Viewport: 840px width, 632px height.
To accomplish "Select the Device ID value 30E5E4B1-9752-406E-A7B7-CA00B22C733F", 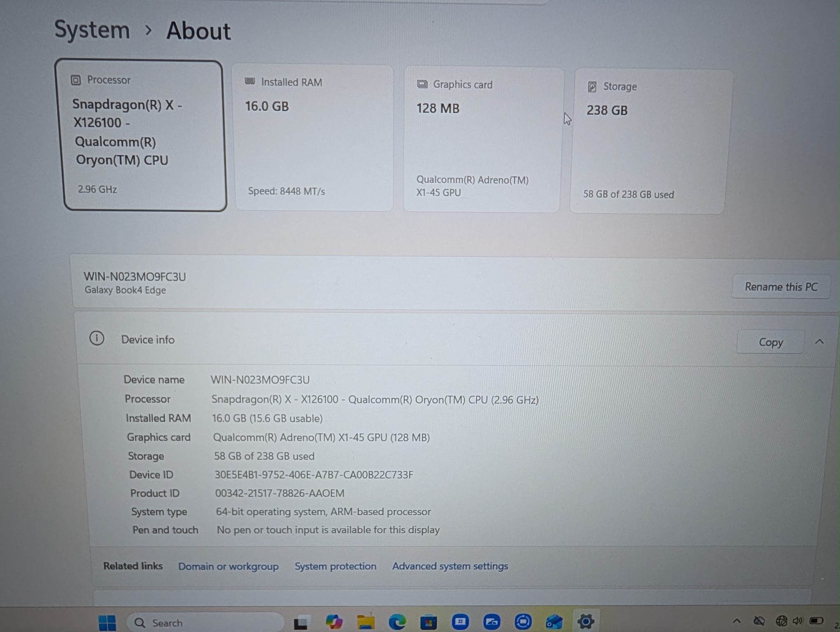I will tap(314, 475).
